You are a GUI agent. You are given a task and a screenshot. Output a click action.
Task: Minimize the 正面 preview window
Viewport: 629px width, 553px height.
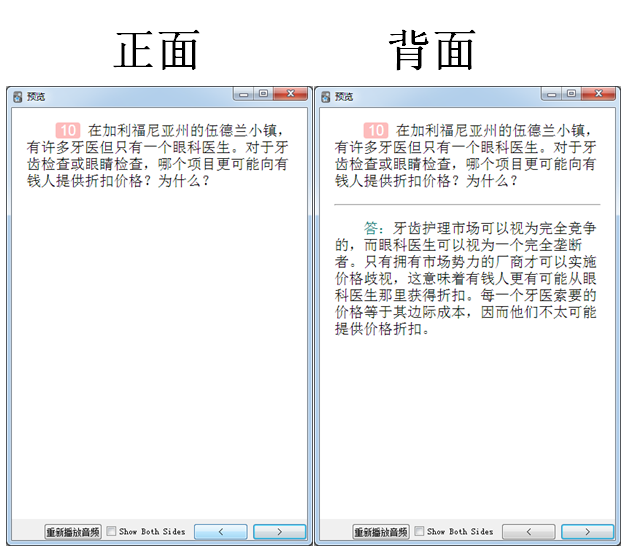point(243,94)
